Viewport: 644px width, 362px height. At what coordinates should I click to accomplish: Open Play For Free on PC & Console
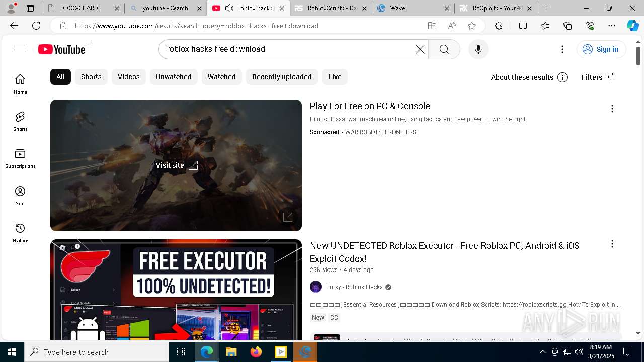(x=370, y=106)
